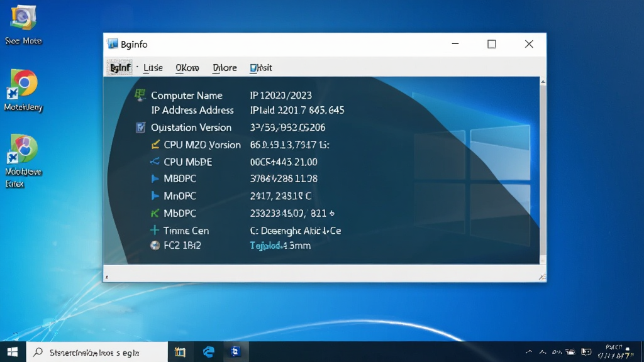
Task: Select the MnOPC row label
Action: click(x=180, y=196)
